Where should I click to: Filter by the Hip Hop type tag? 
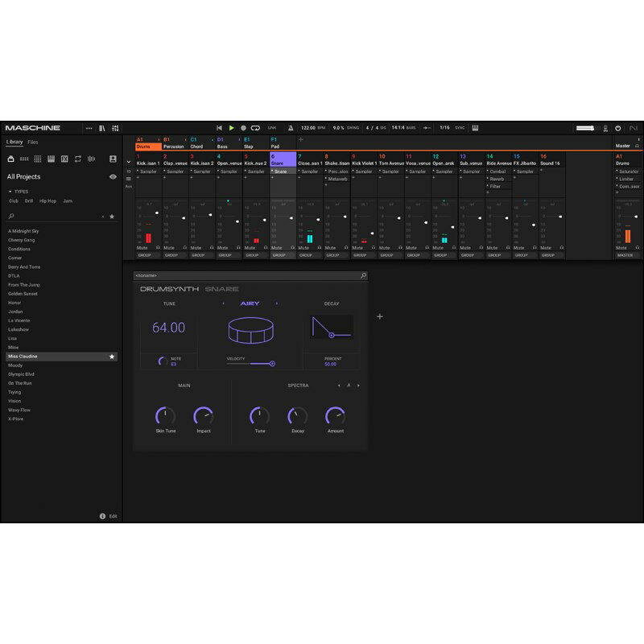[x=47, y=200]
